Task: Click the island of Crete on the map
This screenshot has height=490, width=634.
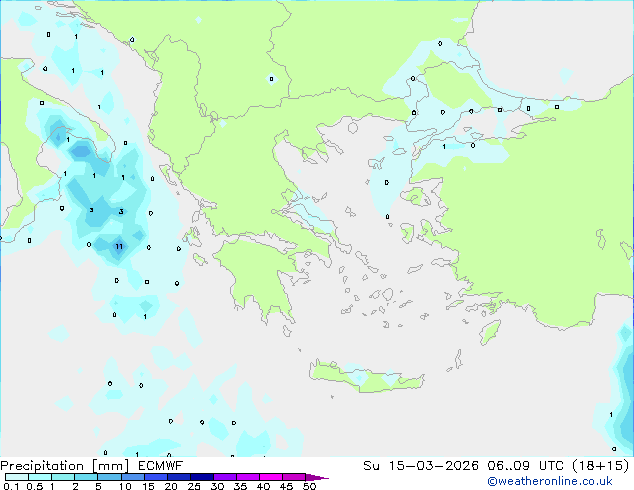Action: (366, 377)
